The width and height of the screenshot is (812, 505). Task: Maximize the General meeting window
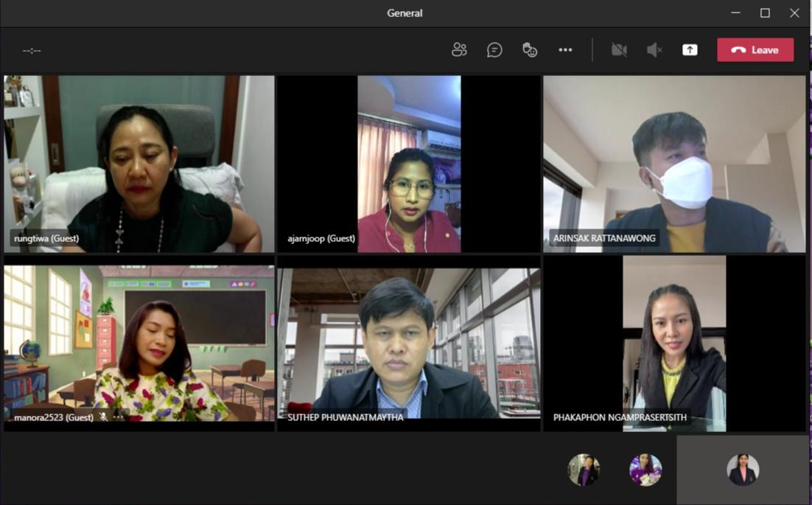(x=765, y=13)
